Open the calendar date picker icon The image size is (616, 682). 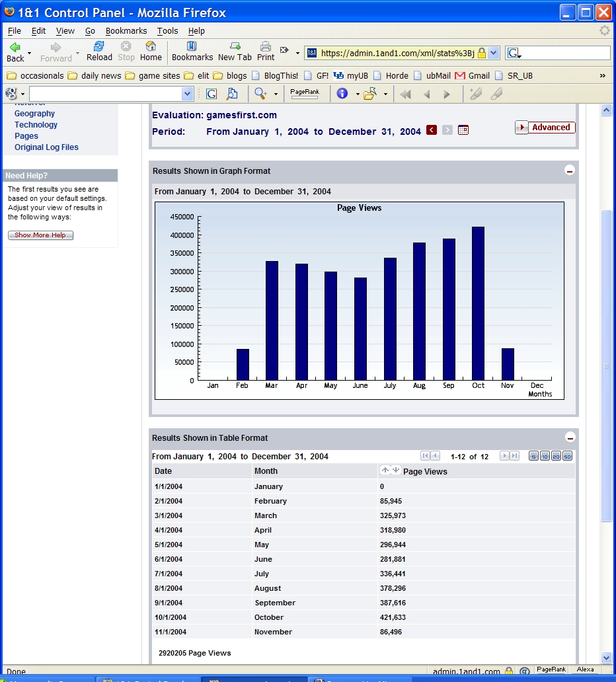point(463,130)
